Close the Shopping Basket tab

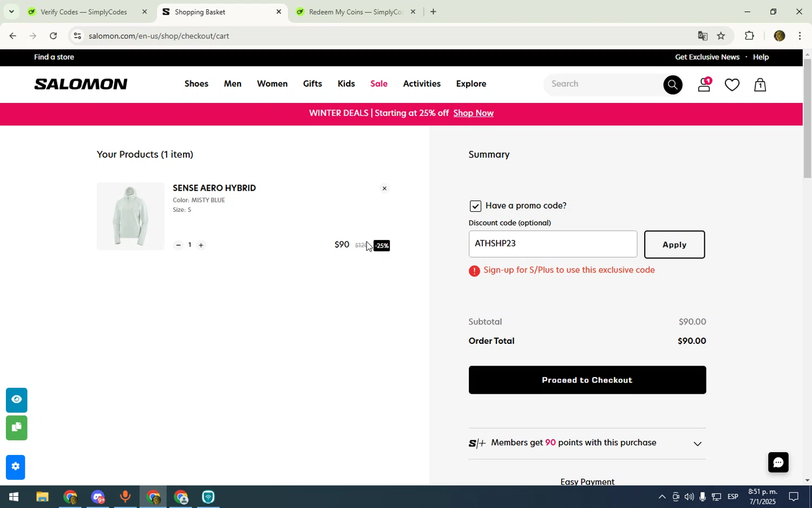click(278, 11)
